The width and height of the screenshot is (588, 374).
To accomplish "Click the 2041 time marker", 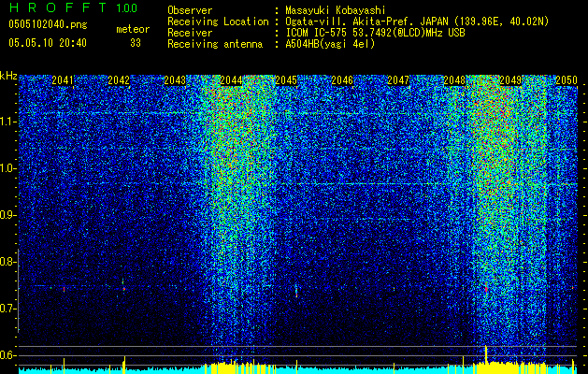I will coord(63,80).
